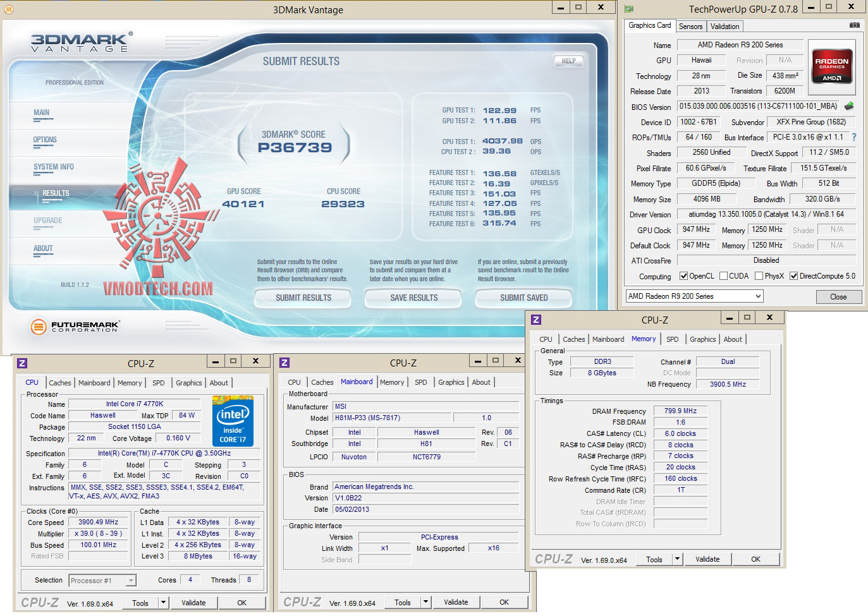Open About tab in the CPU-Z Memory window
This screenshot has height=616, width=868.
click(x=733, y=339)
